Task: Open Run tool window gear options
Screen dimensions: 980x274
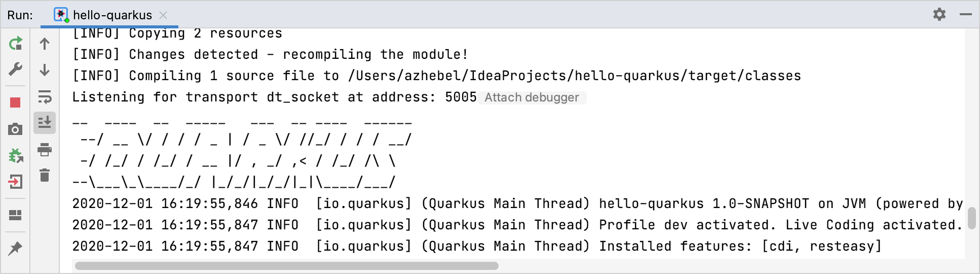Action: click(x=939, y=14)
